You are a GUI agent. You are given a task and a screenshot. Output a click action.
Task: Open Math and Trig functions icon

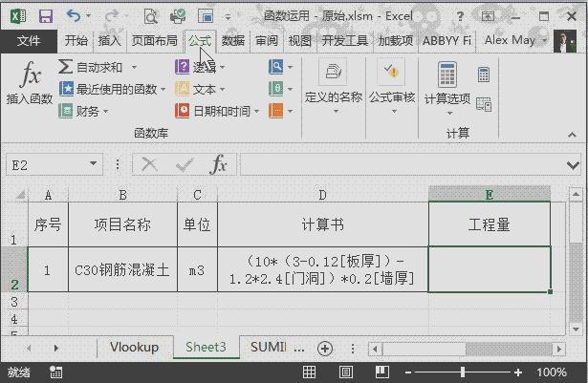(x=276, y=89)
